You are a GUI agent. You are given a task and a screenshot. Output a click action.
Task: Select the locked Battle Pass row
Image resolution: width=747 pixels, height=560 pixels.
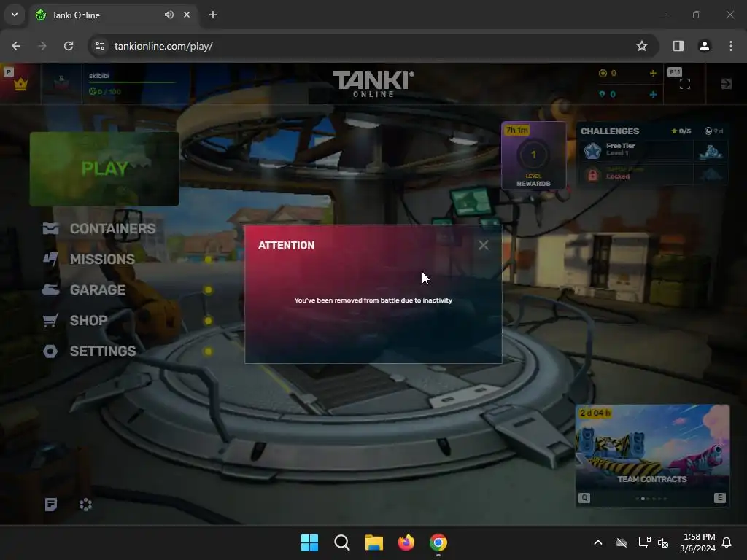point(651,174)
